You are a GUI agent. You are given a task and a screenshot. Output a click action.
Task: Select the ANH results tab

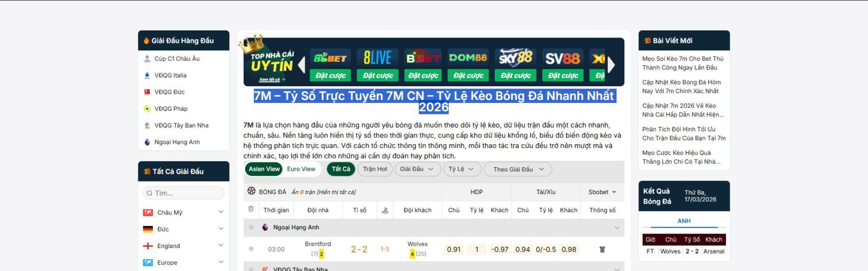[684, 221]
